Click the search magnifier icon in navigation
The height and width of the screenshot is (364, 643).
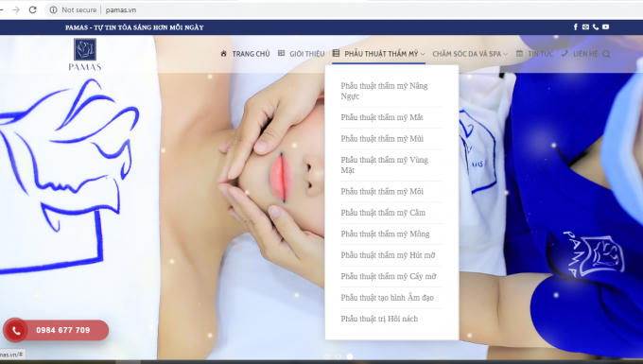[x=606, y=54]
